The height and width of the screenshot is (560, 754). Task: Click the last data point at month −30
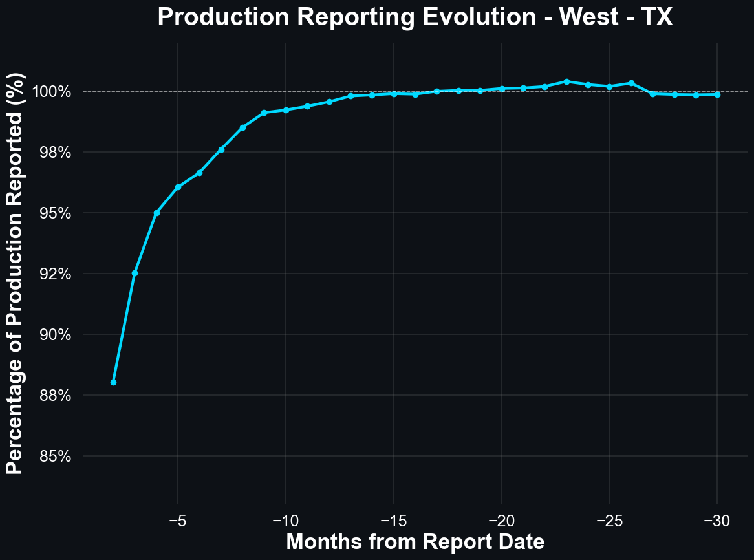[x=717, y=94]
